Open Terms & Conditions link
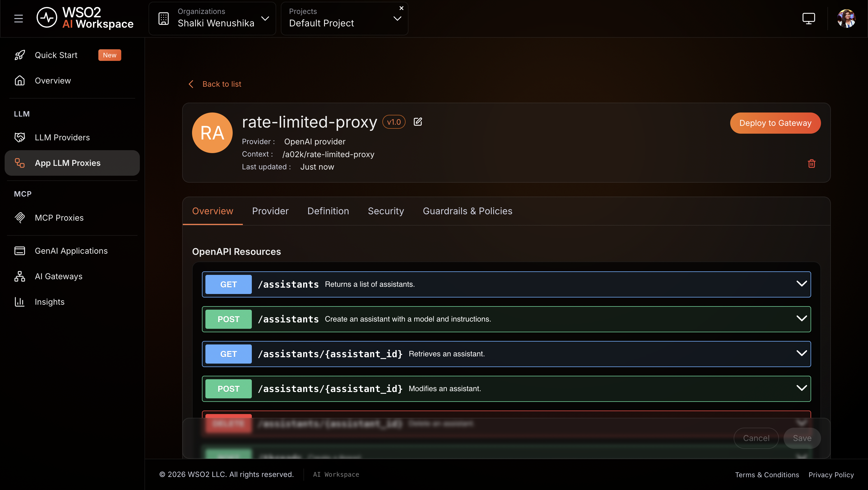Screen dimensions: 868x490 [x=767, y=475]
